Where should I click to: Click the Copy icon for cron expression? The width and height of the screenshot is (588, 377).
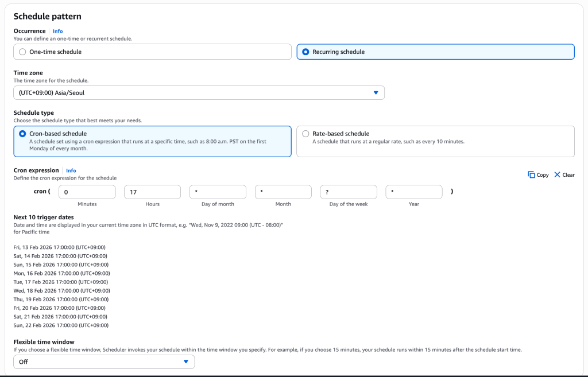531,175
